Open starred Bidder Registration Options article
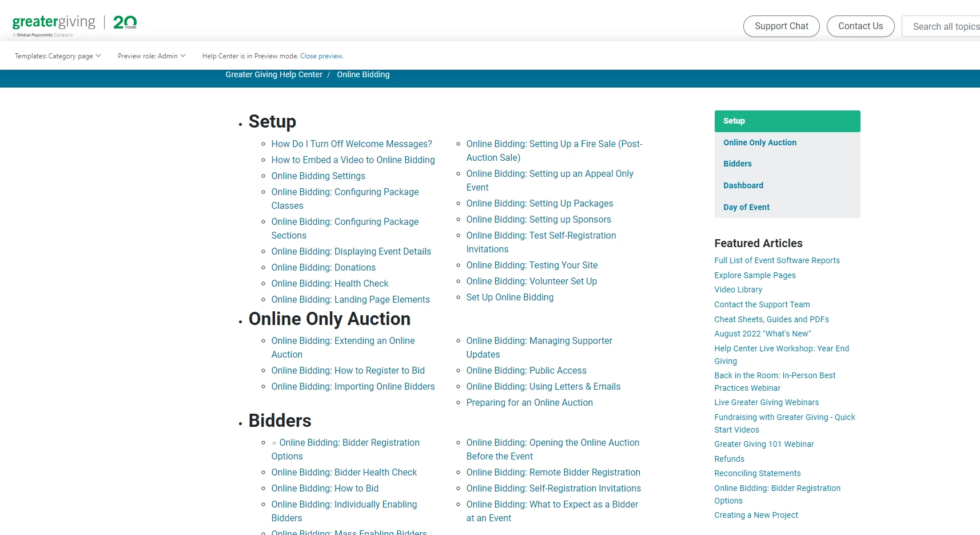 [345, 450]
